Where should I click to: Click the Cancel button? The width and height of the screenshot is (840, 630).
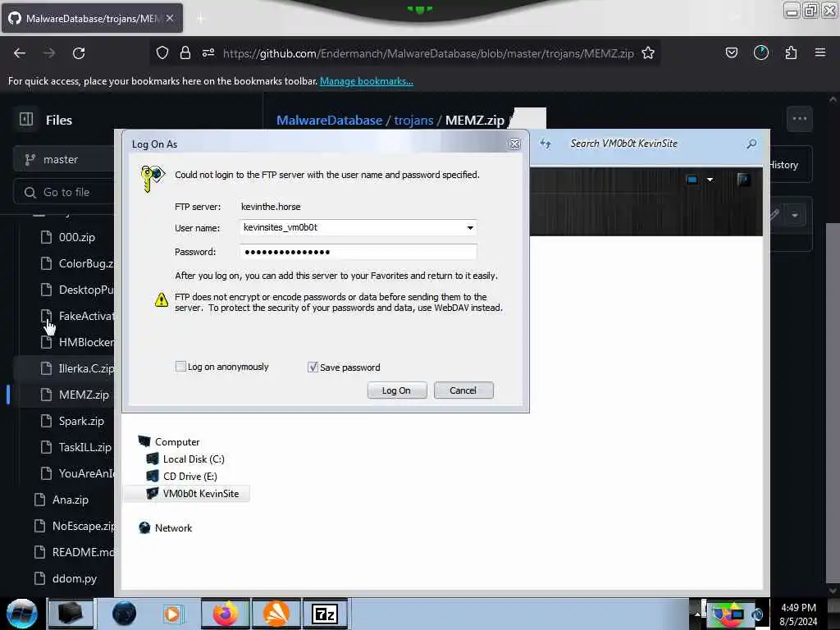[463, 390]
